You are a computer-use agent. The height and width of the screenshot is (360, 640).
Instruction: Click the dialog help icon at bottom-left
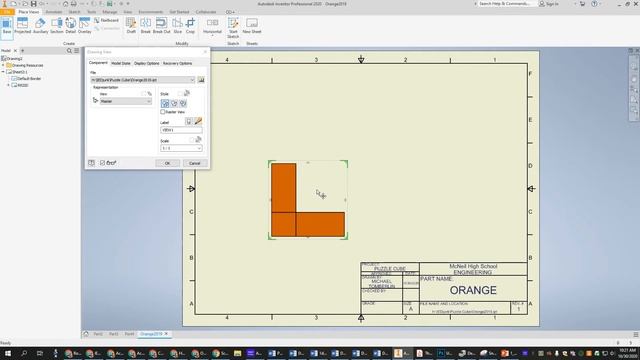point(91,163)
